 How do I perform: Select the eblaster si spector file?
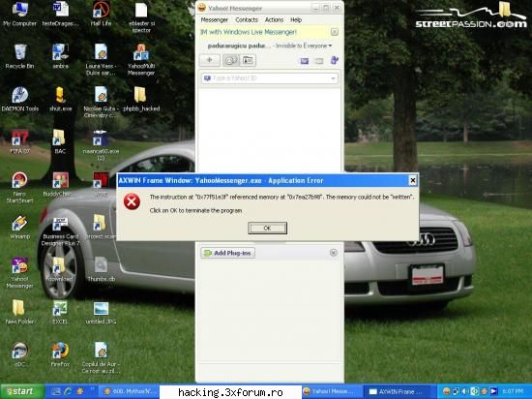(141, 17)
